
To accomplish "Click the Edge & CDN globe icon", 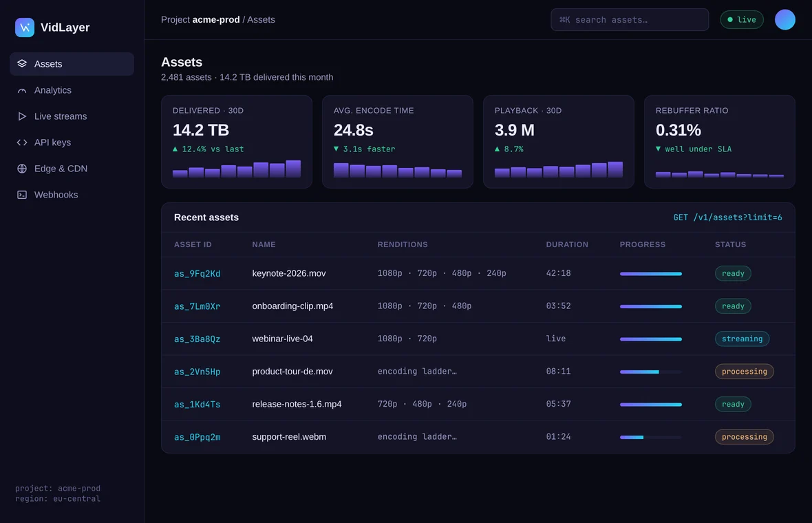I will (22, 169).
